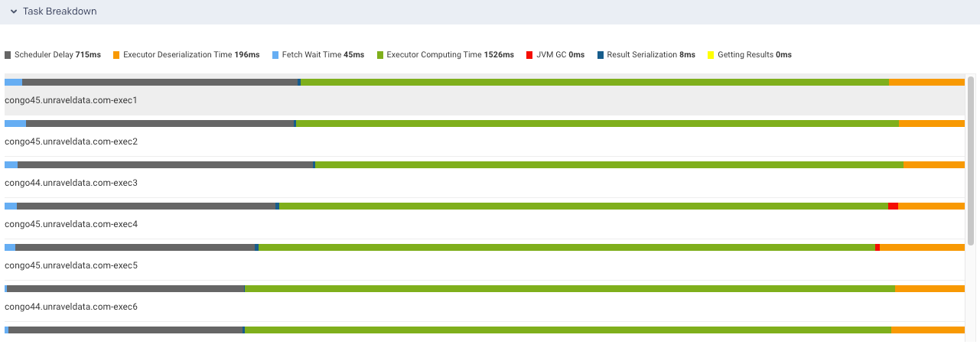Click the red JVM GC segment in exec4
Screen dimensions: 980x351
click(x=893, y=206)
